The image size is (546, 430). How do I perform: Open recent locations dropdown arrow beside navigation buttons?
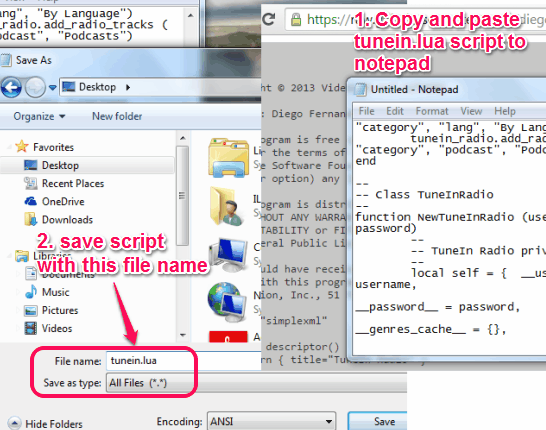[x=53, y=87]
